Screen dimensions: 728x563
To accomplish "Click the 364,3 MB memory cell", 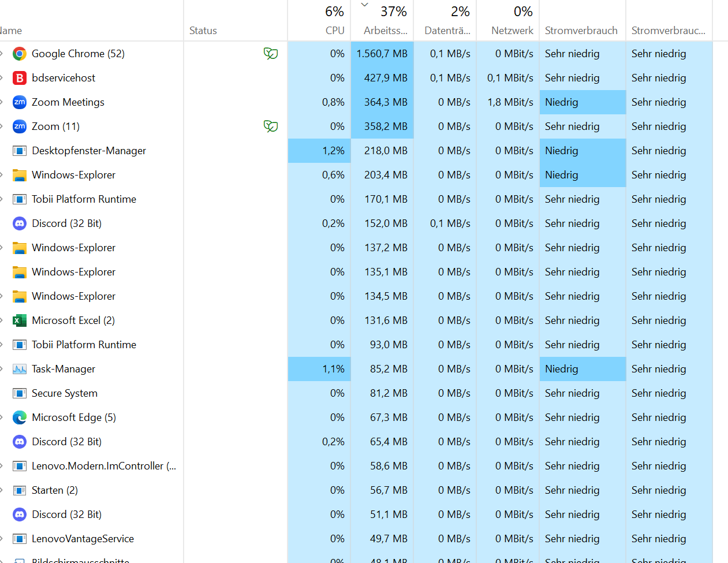I will (x=382, y=102).
